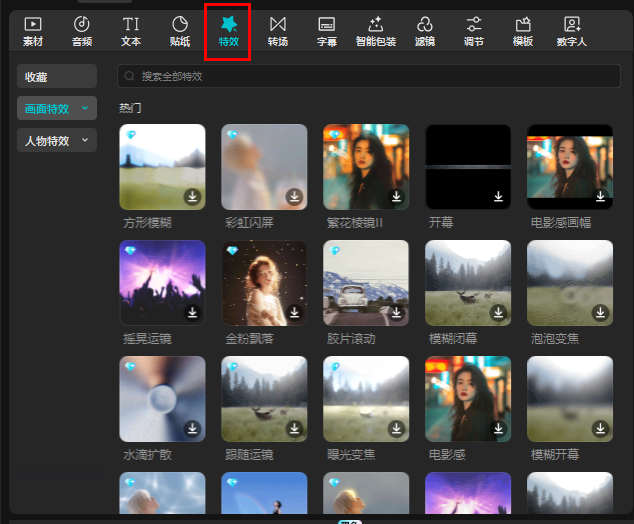The height and width of the screenshot is (524, 634).
Task: Download the 摇晃运镜 effect
Action: pyautogui.click(x=192, y=313)
